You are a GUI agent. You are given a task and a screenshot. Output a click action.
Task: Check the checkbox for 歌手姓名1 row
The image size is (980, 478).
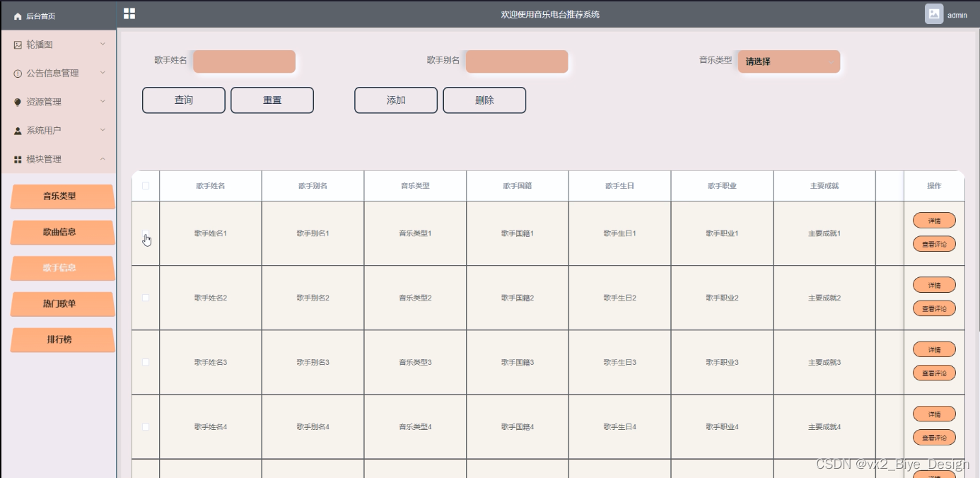[x=146, y=234]
